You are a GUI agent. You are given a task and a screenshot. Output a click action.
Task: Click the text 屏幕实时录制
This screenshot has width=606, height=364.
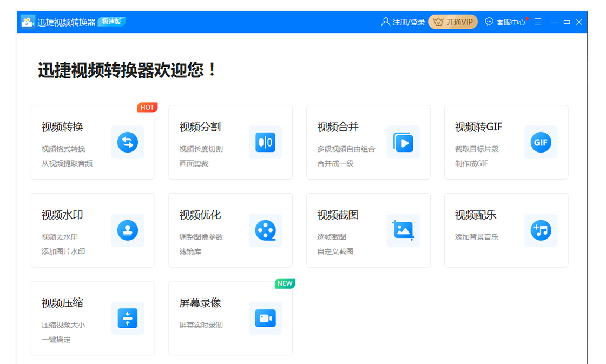click(201, 325)
